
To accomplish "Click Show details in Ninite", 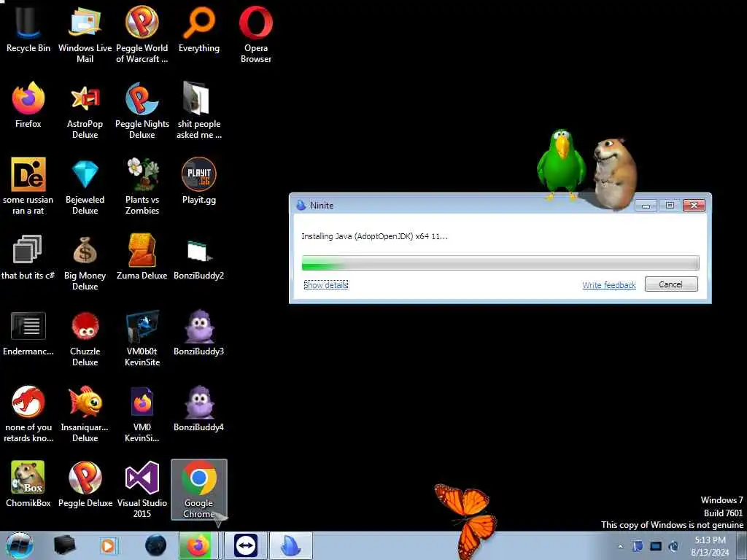I will tap(326, 285).
